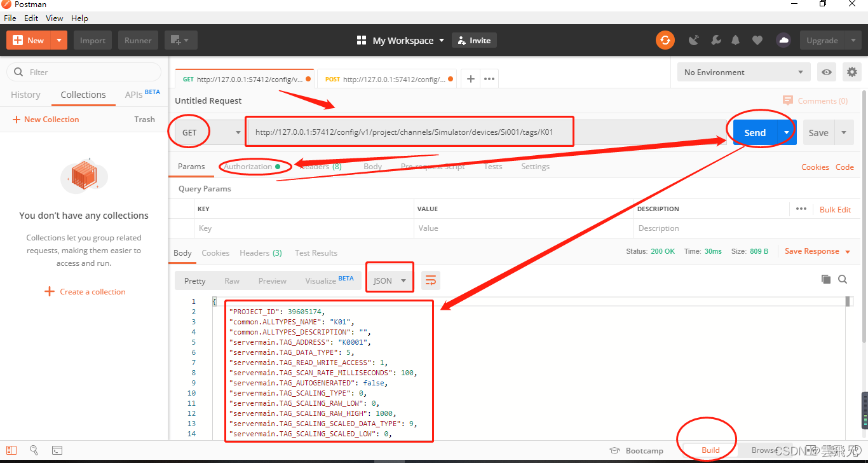Open the Bootcamp launcher
Screen dimensions: 868x463
point(636,450)
